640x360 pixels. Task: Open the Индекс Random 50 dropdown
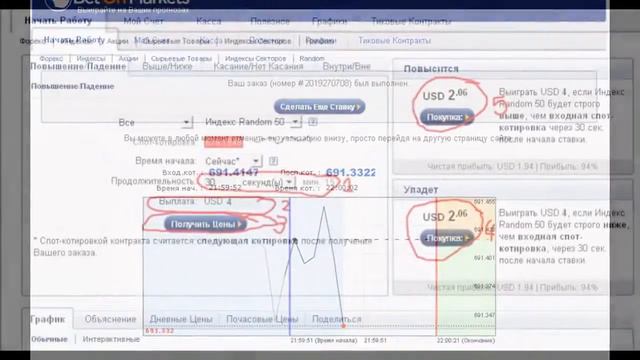pos(253,122)
